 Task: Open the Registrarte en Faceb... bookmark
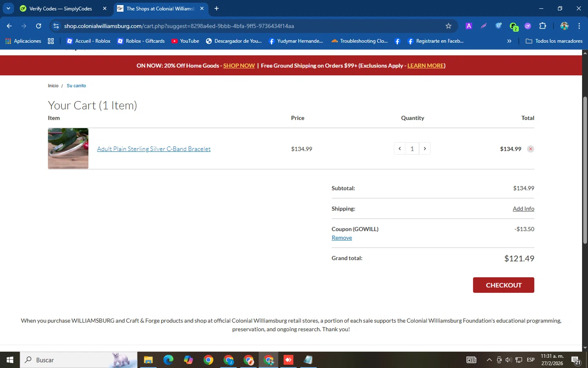435,41
